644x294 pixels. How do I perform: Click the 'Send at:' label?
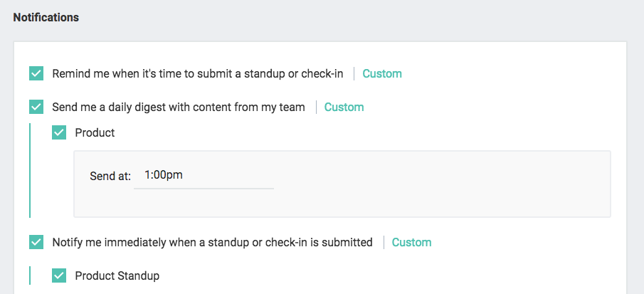tap(110, 176)
